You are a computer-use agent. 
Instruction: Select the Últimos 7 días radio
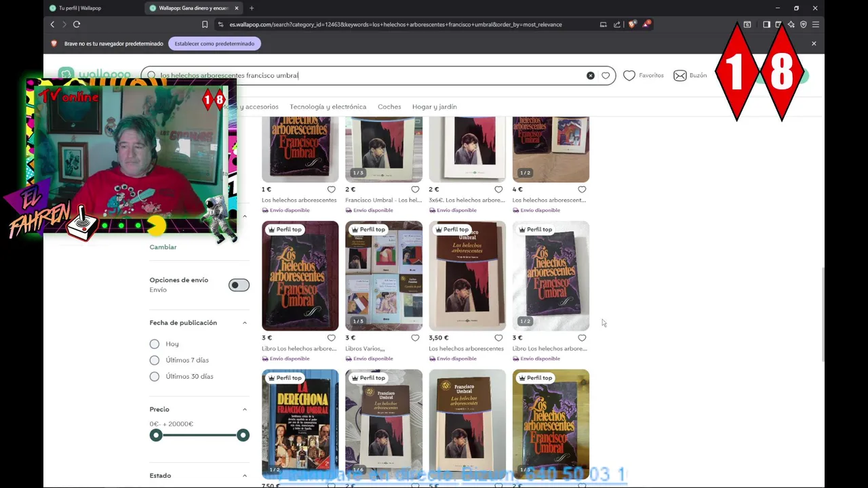[155, 360]
